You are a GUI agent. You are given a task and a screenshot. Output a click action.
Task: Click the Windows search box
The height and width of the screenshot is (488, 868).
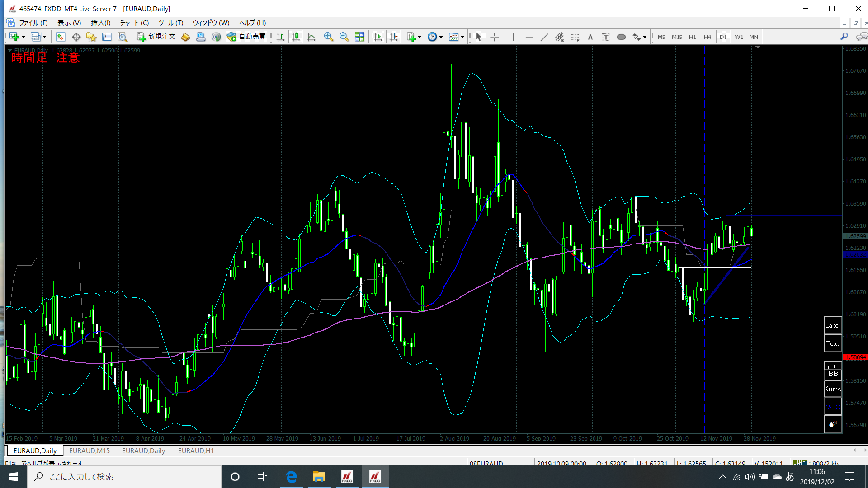point(125,477)
